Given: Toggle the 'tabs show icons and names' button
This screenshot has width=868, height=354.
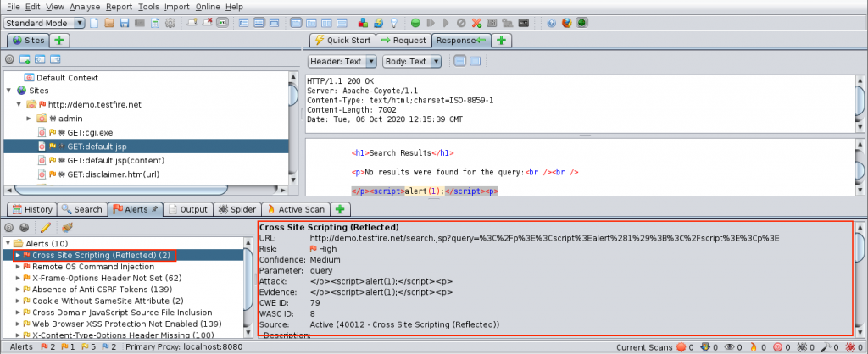Looking at the screenshot, I should 223,23.
